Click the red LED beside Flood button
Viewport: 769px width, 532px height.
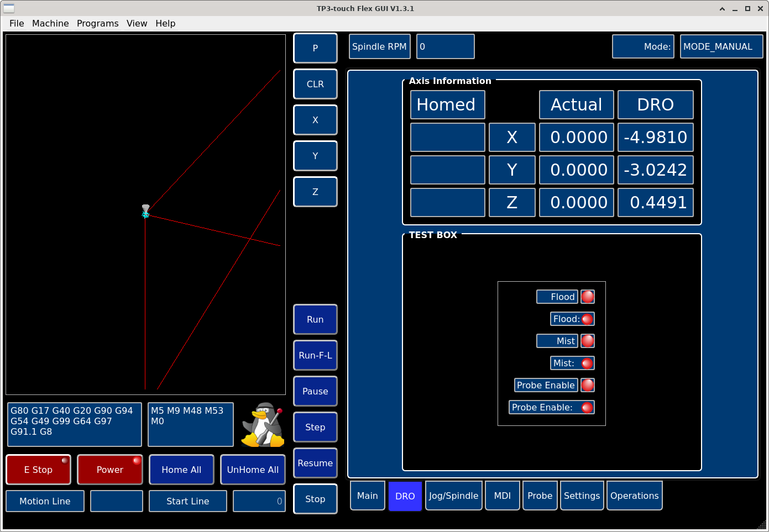click(588, 297)
